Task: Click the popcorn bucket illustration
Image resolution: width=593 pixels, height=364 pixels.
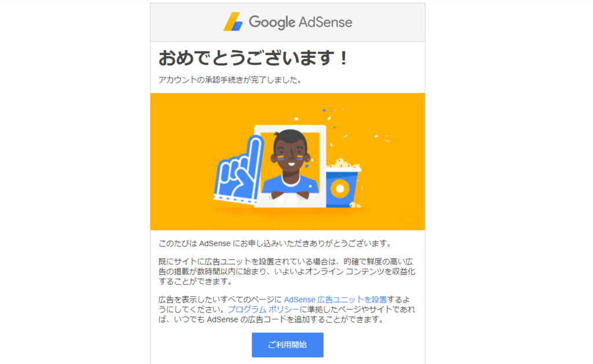Action: (x=343, y=183)
